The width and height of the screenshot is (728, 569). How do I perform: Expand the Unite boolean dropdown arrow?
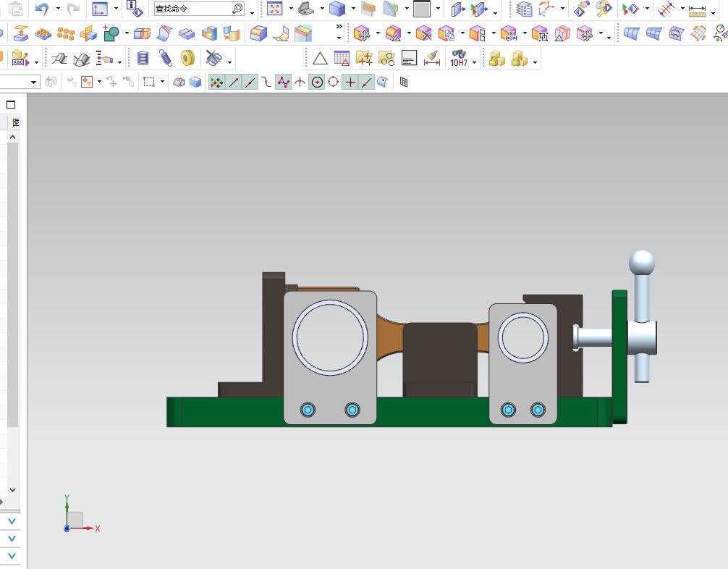127,33
